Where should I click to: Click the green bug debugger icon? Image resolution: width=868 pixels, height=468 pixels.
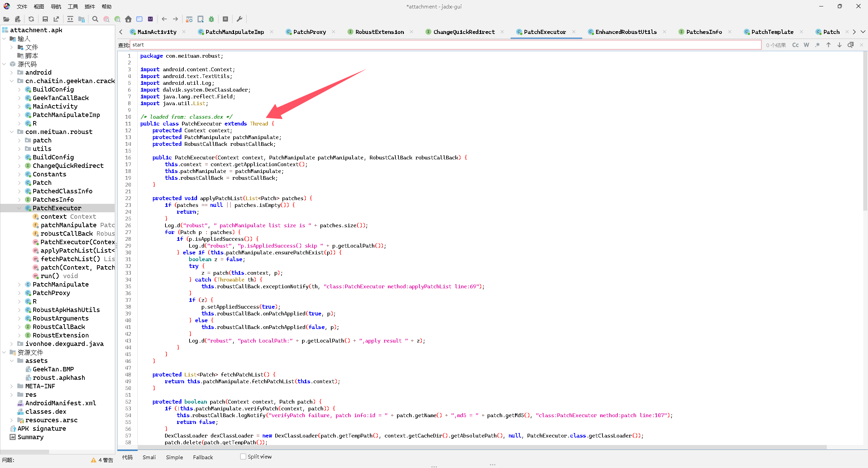pyautogui.click(x=212, y=19)
